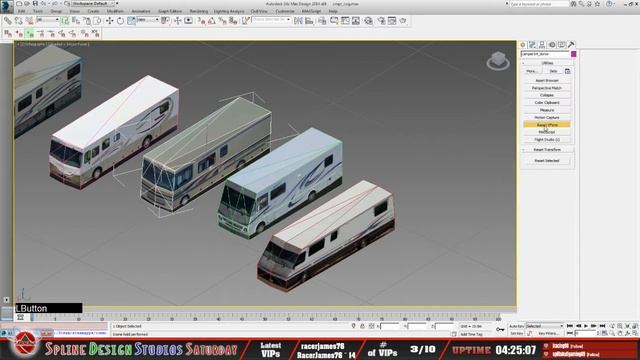Click the magenta object color swatch
This screenshot has height=360, width=640.
573,54
